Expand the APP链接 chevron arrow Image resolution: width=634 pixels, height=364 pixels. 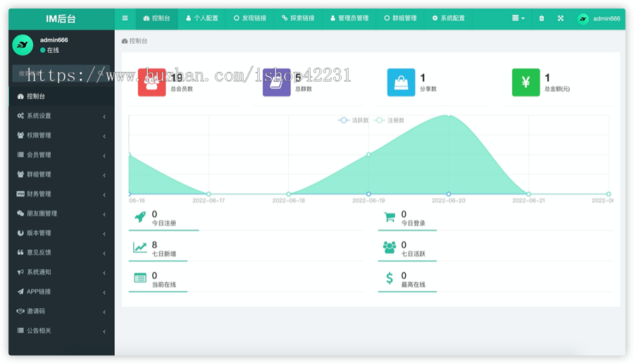(x=104, y=292)
